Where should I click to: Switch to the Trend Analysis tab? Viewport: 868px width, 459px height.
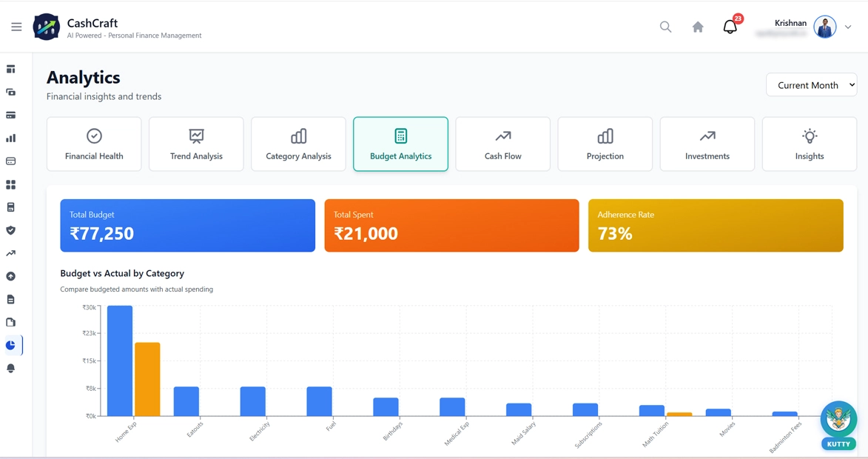(x=197, y=144)
